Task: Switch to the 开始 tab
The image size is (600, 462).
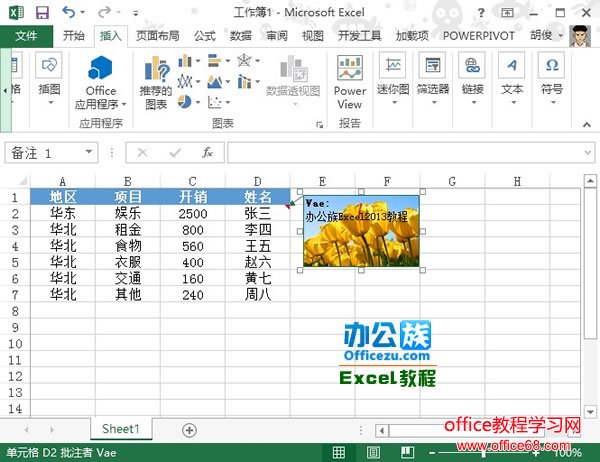Action: (73, 36)
